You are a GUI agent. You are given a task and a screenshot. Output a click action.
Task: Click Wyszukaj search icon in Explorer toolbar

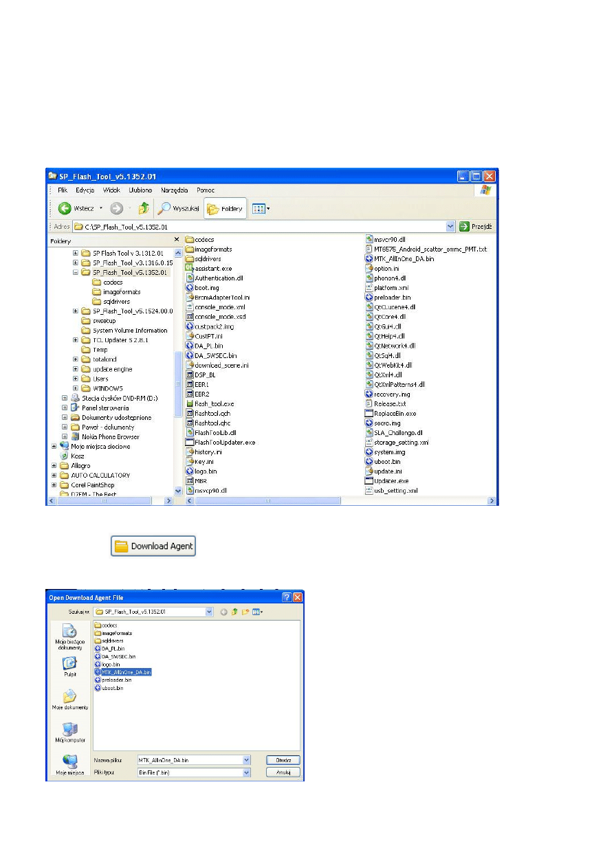(x=164, y=208)
